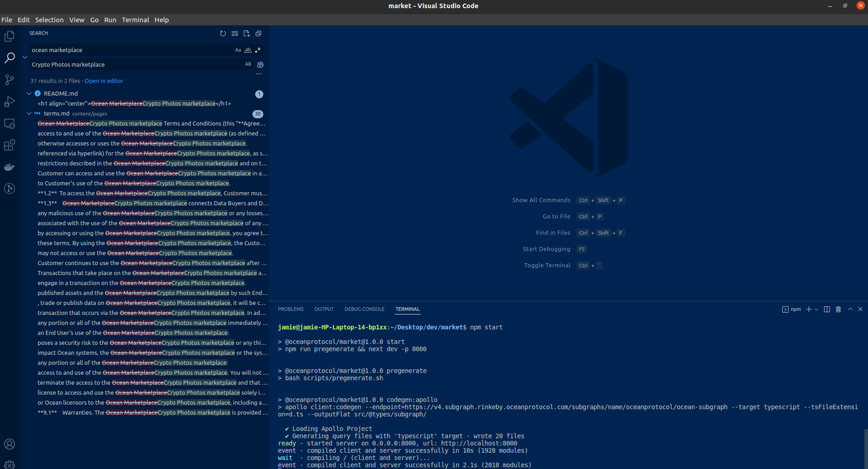Image resolution: width=868 pixels, height=469 pixels.
Task: Click the README.md info icon
Action: (x=38, y=93)
